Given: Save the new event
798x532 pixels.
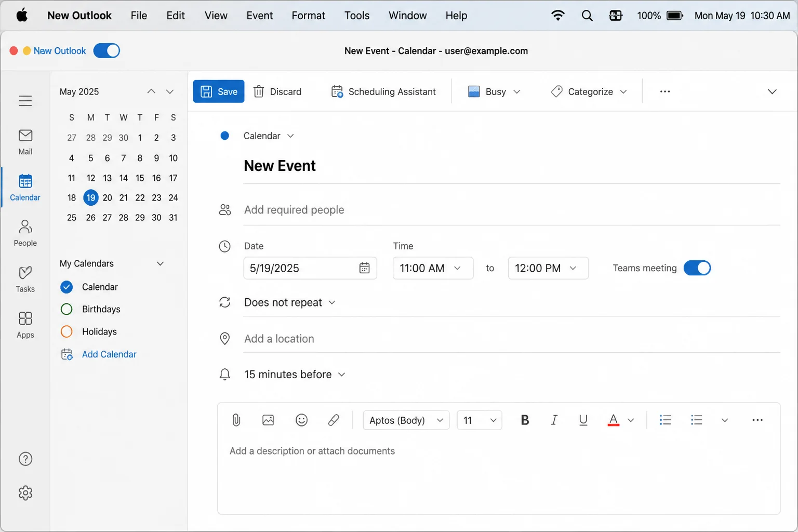Looking at the screenshot, I should click(x=219, y=91).
